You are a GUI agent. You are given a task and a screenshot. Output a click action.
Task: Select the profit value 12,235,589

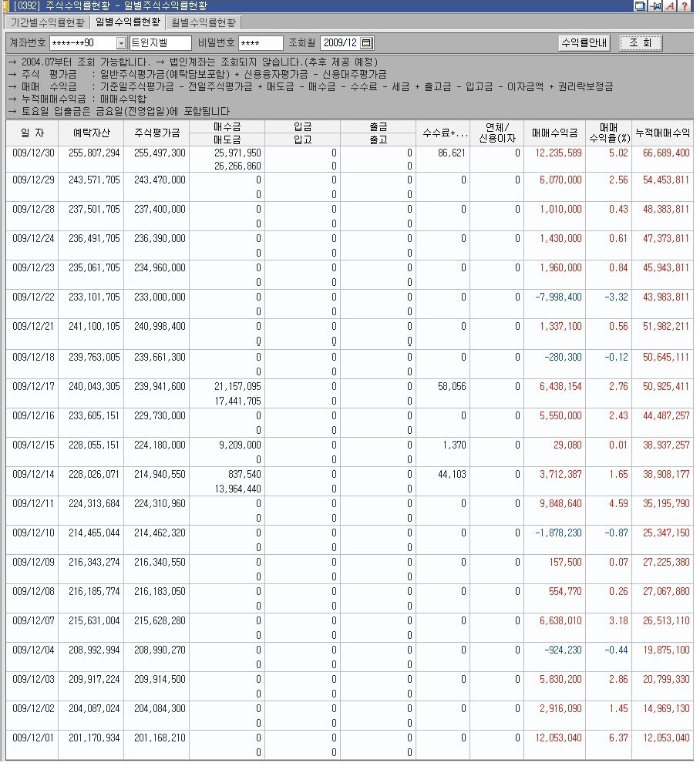[x=559, y=153]
